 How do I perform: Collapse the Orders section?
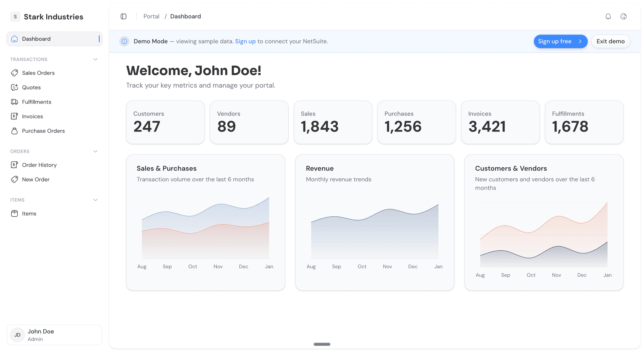[x=95, y=151]
